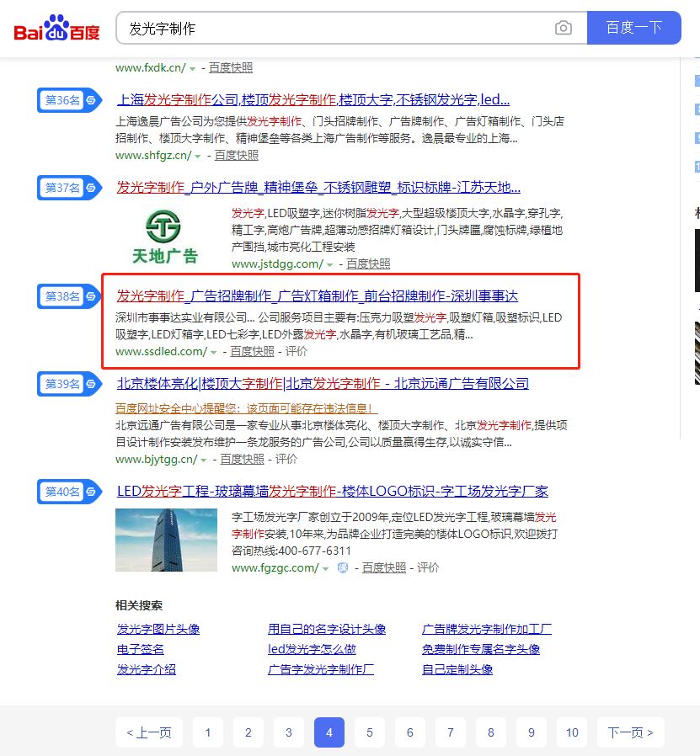Screen dimensions: 700x756
Task: Open 百度快照 for www.ssdled.com
Action: coord(252,352)
